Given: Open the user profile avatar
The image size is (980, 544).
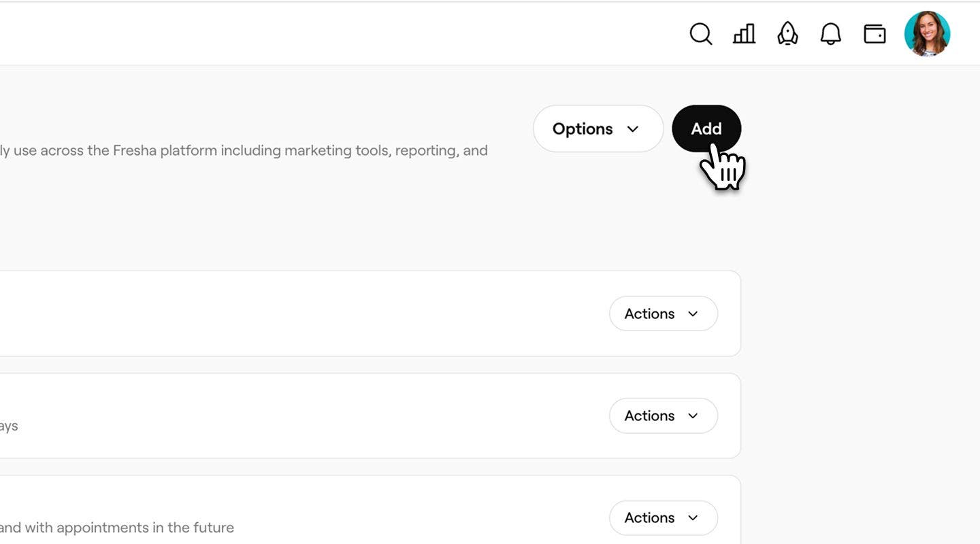Looking at the screenshot, I should tap(927, 33).
